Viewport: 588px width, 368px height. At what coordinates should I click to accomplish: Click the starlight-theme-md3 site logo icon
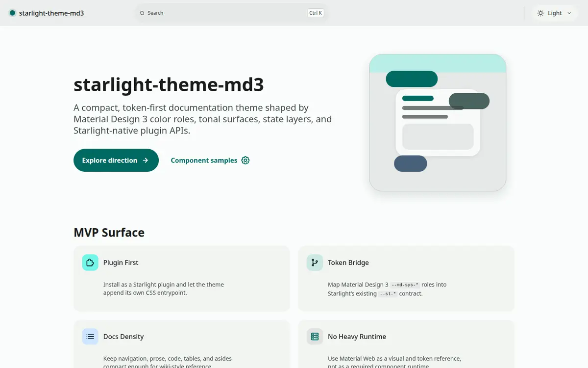pyautogui.click(x=12, y=13)
